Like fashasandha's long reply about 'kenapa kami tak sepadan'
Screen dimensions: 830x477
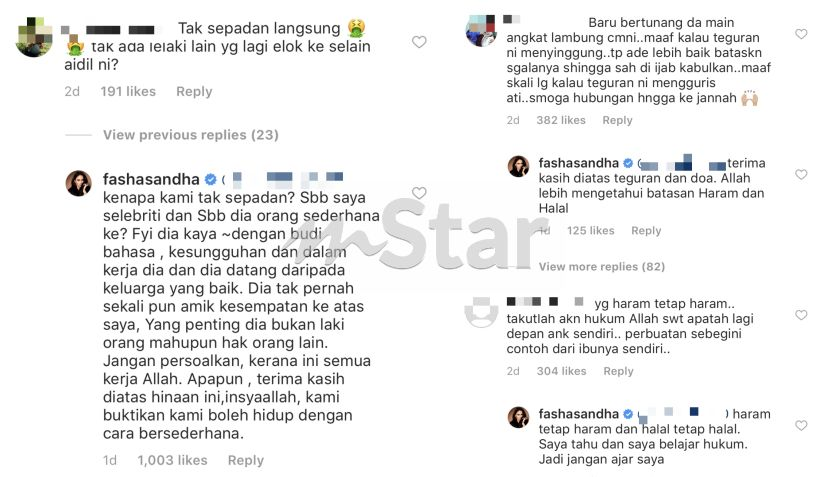(x=419, y=193)
